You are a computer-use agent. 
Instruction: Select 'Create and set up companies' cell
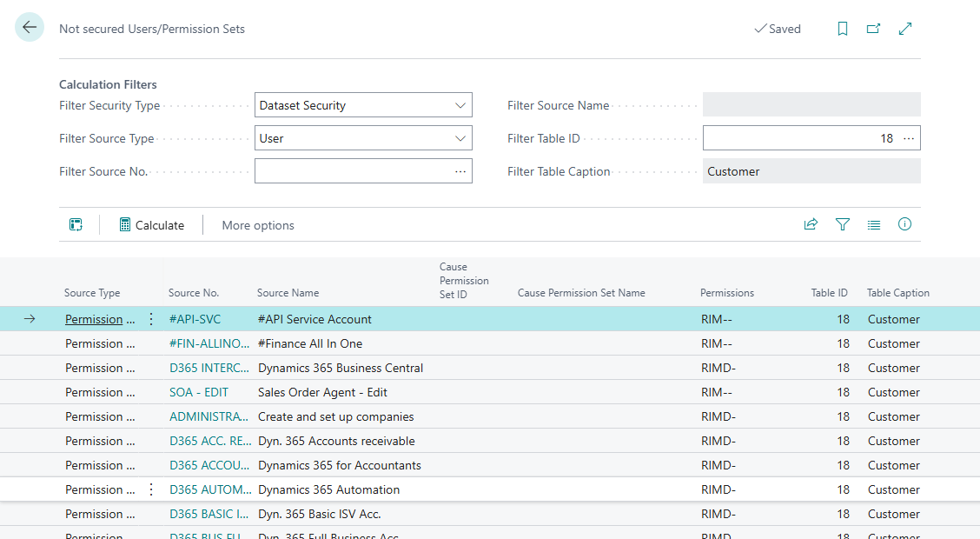pyautogui.click(x=335, y=416)
